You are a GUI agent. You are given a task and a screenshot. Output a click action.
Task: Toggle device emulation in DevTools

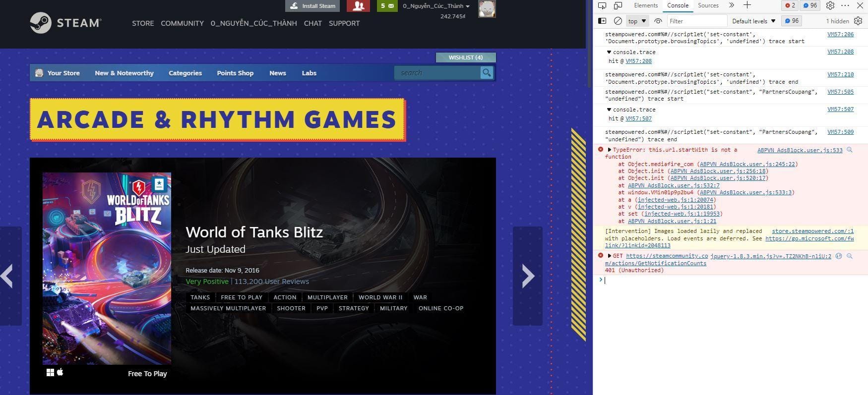point(618,5)
